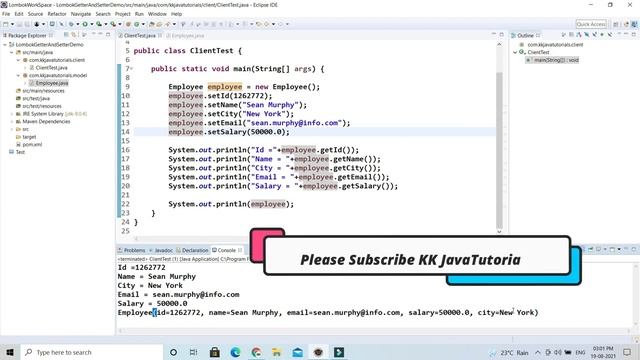Open the Project menu
Screen dimensions: 640x360
[x=122, y=14]
